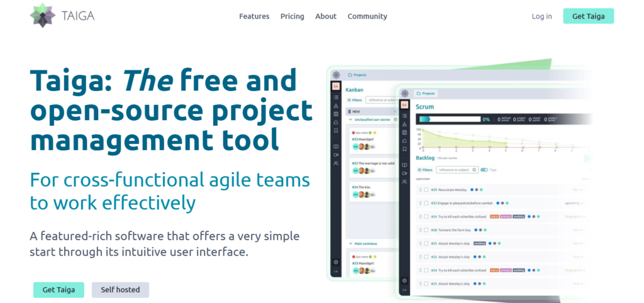Viewport: 644px width, 303px height.
Task: Open About in the top navigation
Action: 326,16
